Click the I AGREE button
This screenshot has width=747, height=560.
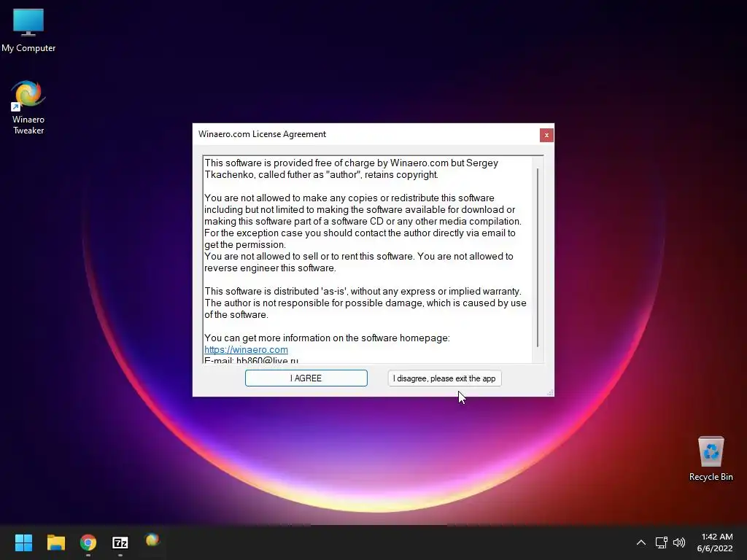pyautogui.click(x=306, y=378)
